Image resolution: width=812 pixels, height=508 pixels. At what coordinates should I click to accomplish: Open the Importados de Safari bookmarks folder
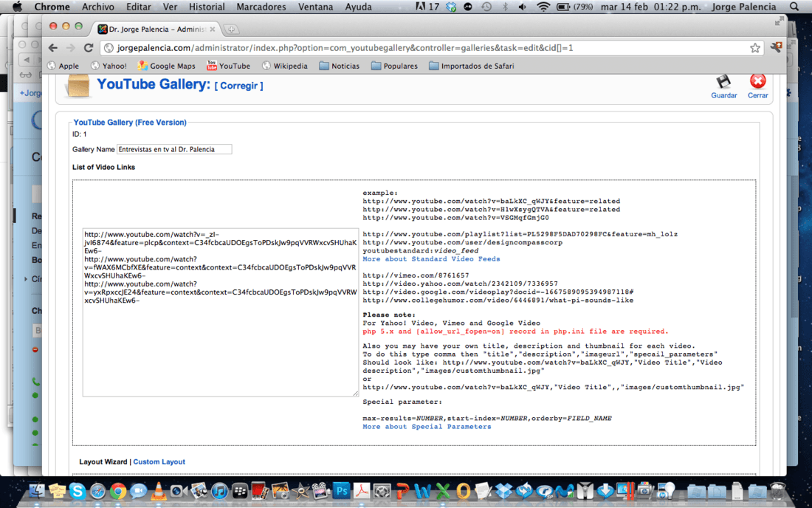[471, 66]
